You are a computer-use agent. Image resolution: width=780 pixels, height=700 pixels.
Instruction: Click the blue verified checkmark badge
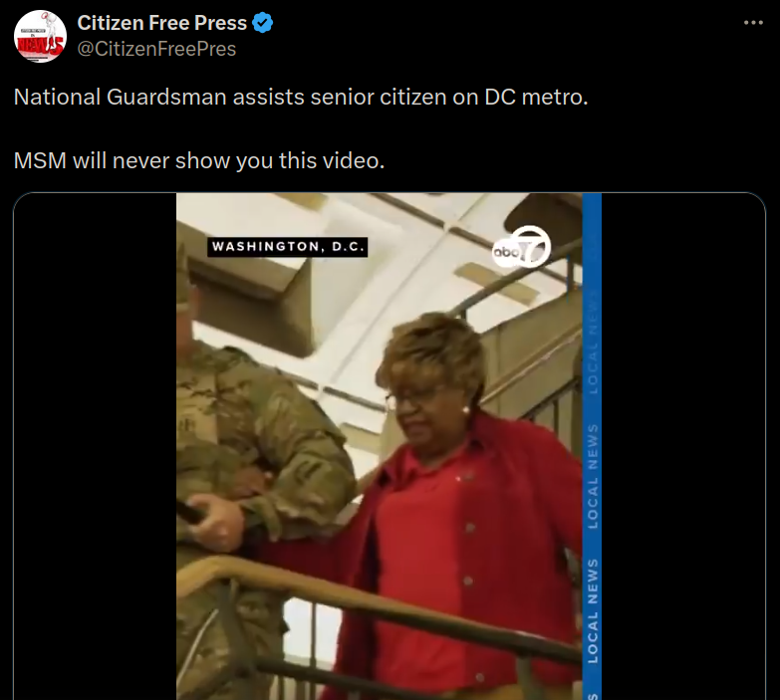[262, 23]
